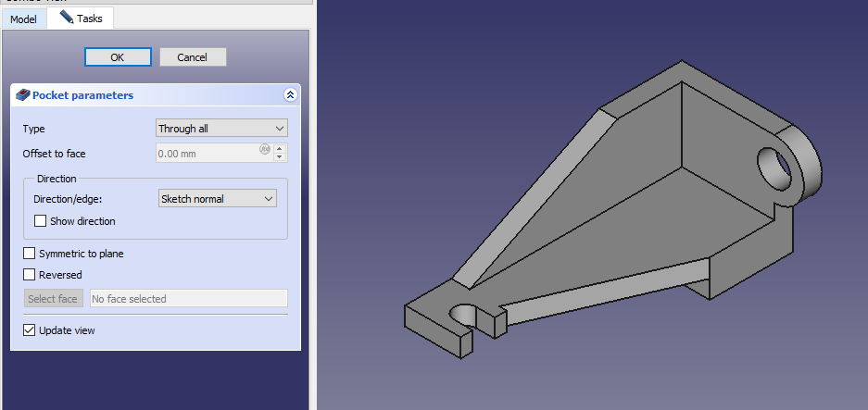The width and height of the screenshot is (868, 410).
Task: Click the large circular hole on bracket
Action: tap(776, 167)
